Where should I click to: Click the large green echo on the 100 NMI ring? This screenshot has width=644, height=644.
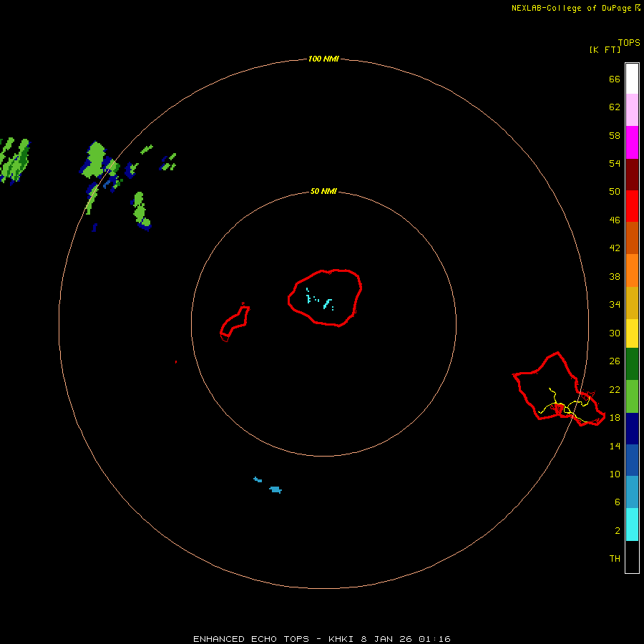coord(96,160)
